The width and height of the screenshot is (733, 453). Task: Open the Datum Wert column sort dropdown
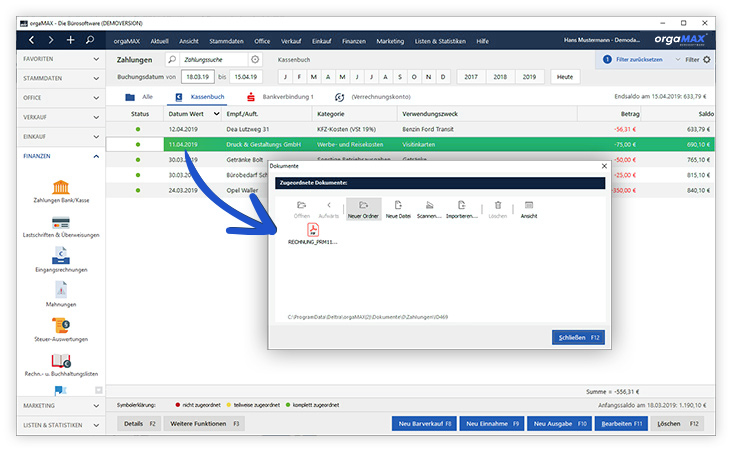coord(216,114)
